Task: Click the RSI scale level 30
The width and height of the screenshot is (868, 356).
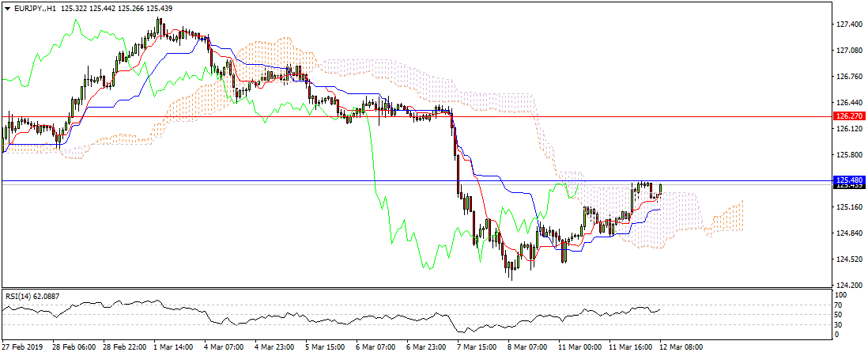Action: pos(842,324)
